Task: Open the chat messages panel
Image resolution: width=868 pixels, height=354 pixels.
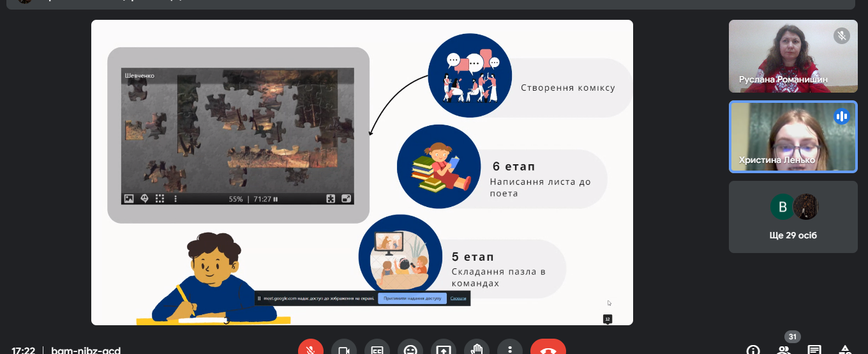Action: pos(814,350)
